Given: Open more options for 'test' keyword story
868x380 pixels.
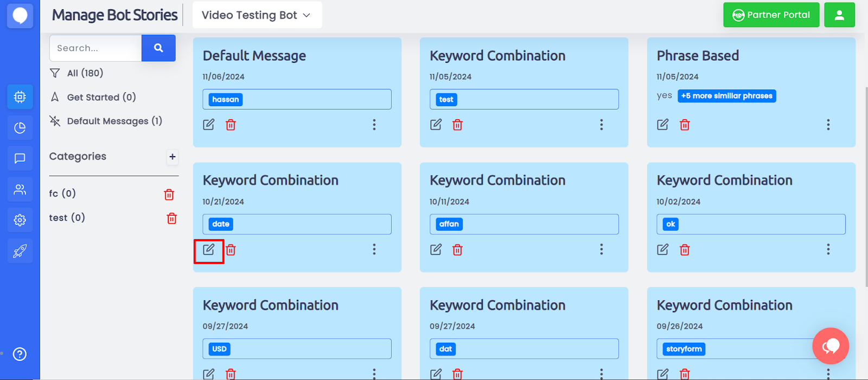Looking at the screenshot, I should [601, 125].
